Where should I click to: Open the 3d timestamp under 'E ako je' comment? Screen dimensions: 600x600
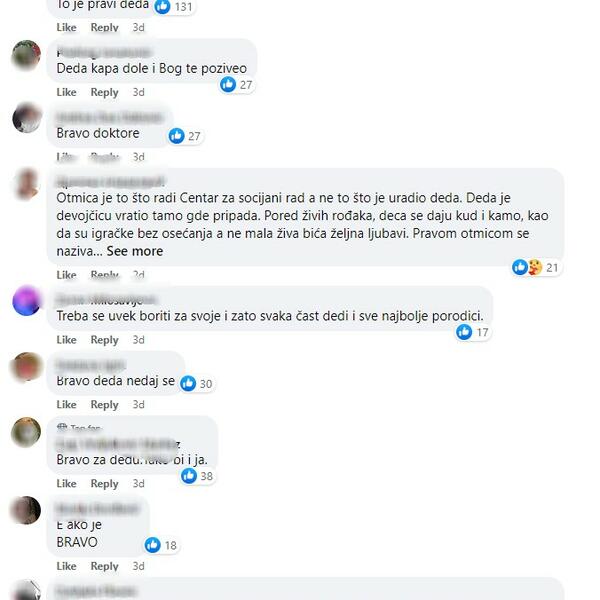pyautogui.click(x=139, y=566)
